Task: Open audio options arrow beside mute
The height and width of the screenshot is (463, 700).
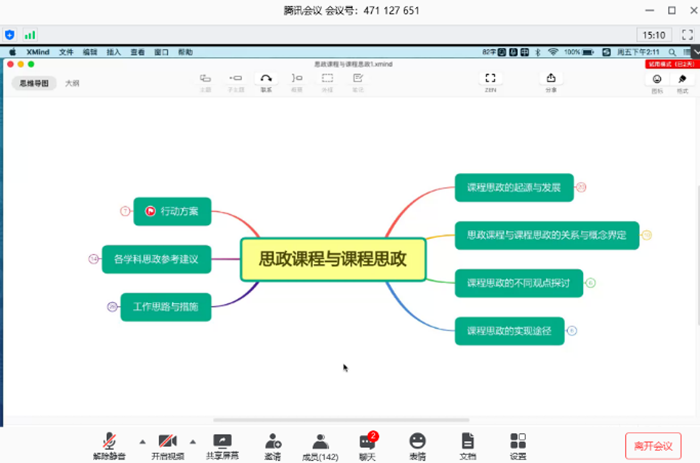Action: [140, 441]
